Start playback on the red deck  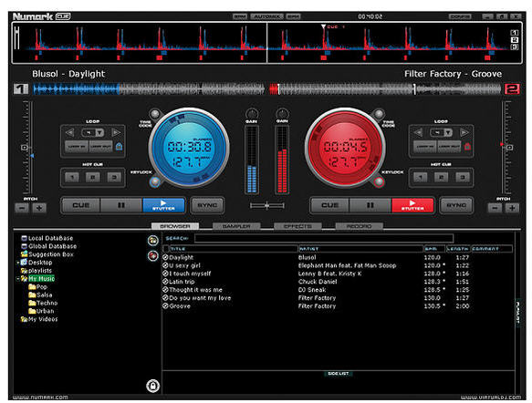pyautogui.click(x=412, y=205)
